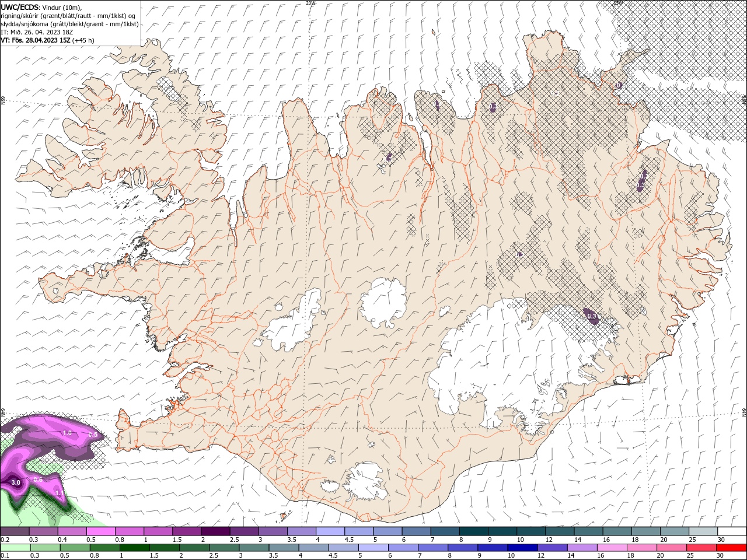Click the "20W" longitude label at the top edge
This screenshot has width=747, height=560.
310,3
